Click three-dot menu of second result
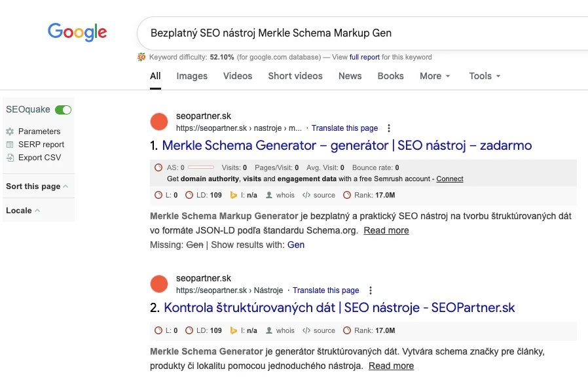This screenshot has width=588, height=384. [370, 290]
